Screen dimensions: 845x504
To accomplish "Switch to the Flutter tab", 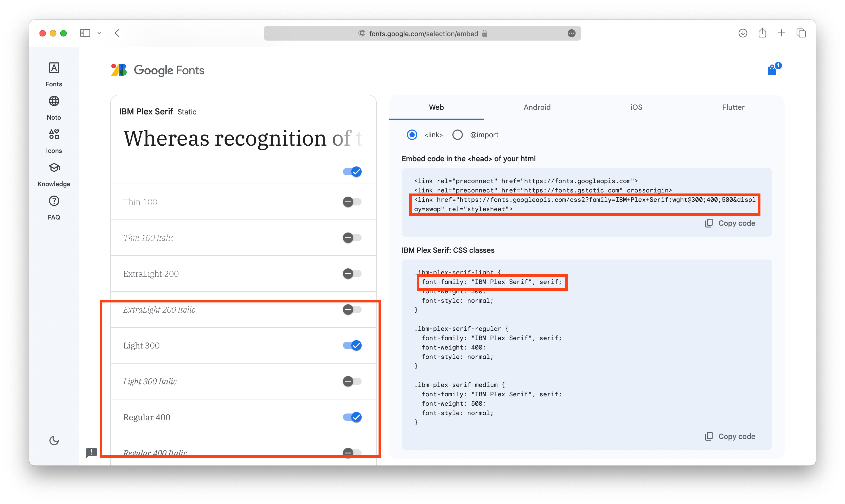I will [x=733, y=107].
